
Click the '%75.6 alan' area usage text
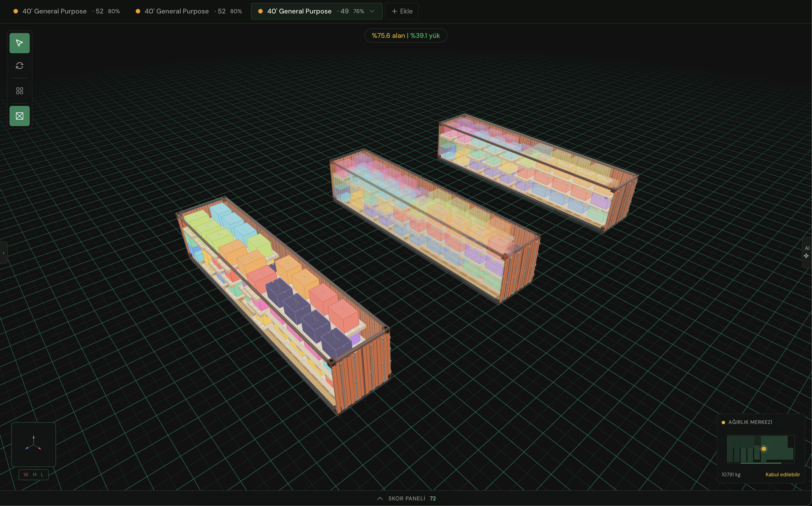pyautogui.click(x=388, y=36)
